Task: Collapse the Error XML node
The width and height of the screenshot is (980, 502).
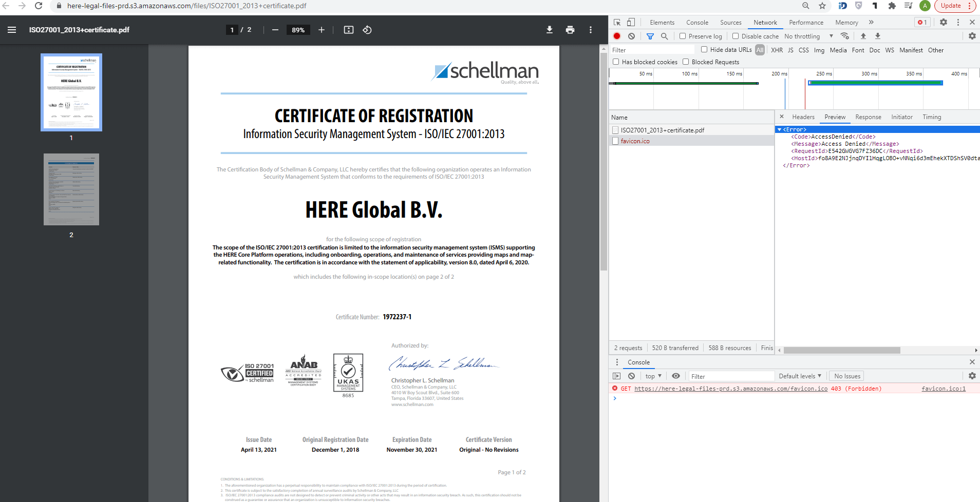Action: (x=779, y=129)
